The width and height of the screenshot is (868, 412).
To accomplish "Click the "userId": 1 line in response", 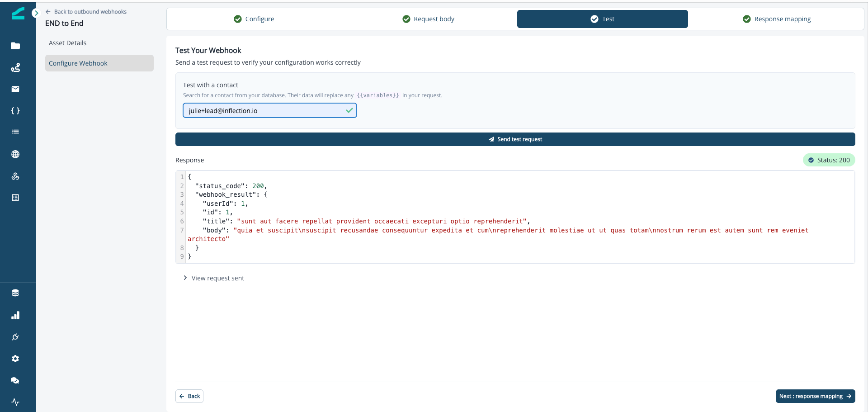I will [225, 204].
